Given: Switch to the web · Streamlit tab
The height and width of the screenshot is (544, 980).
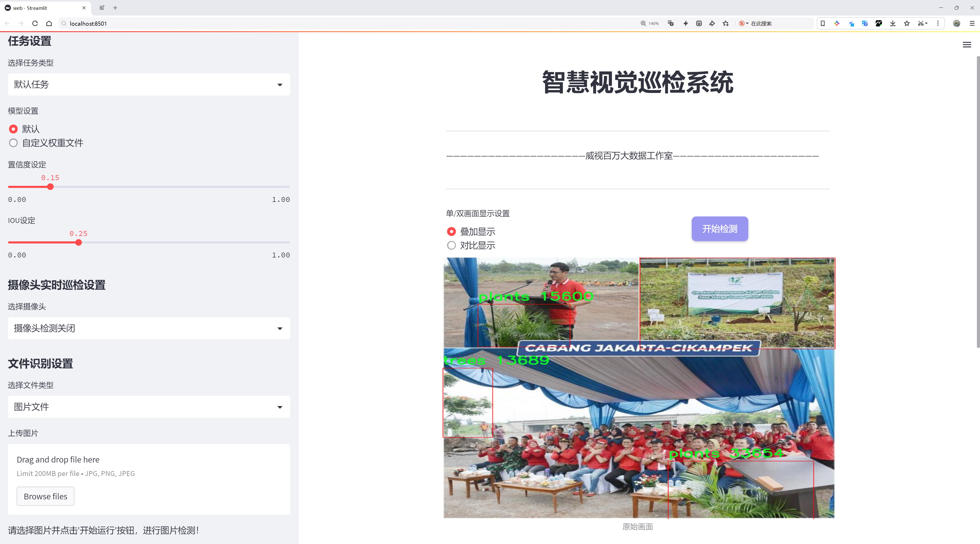Looking at the screenshot, I should click(42, 8).
